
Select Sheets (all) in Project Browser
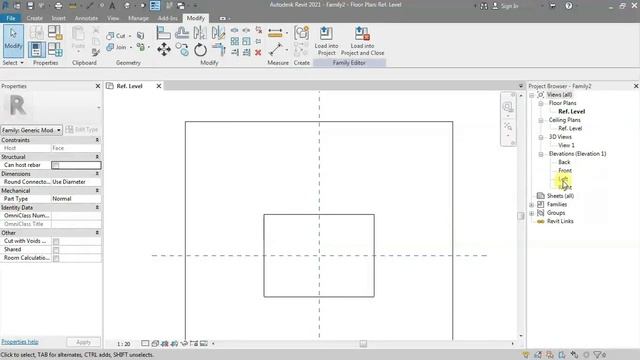(560, 196)
